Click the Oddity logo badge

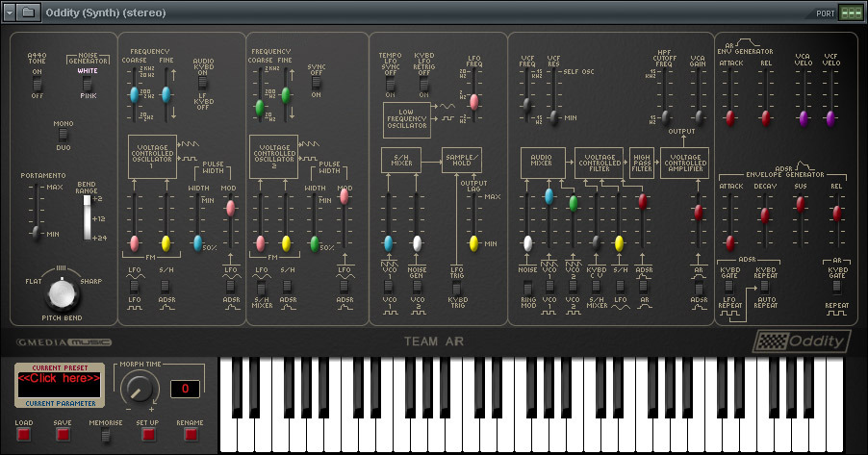click(x=801, y=341)
